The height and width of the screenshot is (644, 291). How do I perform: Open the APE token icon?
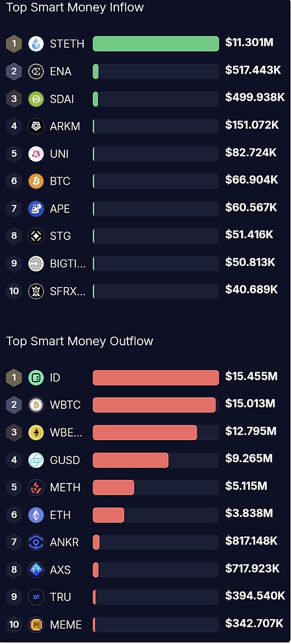coord(36,209)
